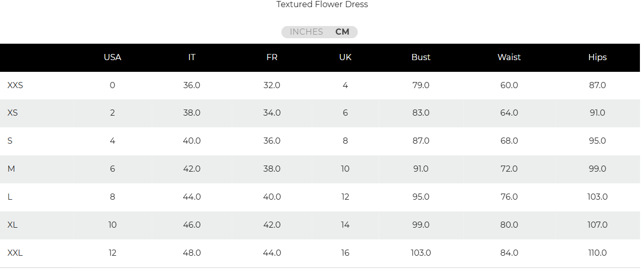Select the XS size row label

click(13, 113)
